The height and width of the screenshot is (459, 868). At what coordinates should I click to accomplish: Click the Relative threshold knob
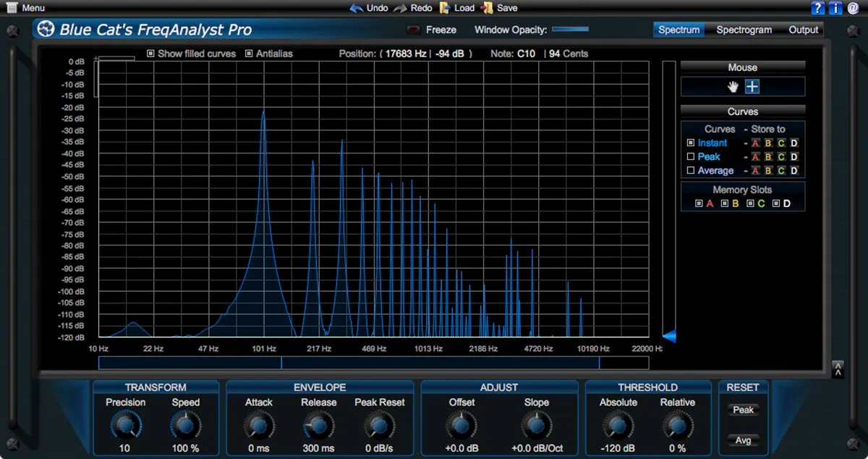[677, 425]
